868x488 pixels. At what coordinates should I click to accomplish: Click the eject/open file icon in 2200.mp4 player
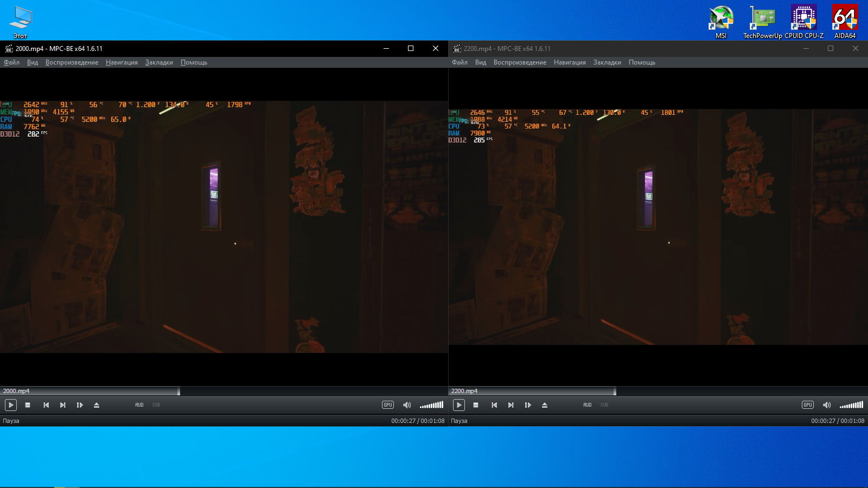[545, 405]
